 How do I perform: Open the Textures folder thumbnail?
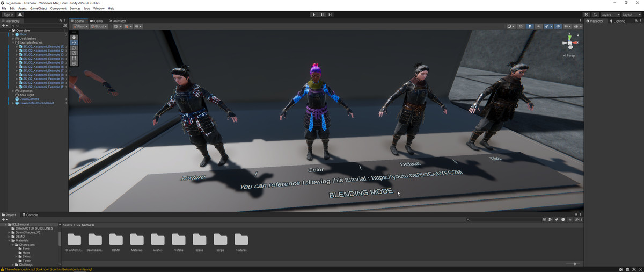click(x=241, y=242)
